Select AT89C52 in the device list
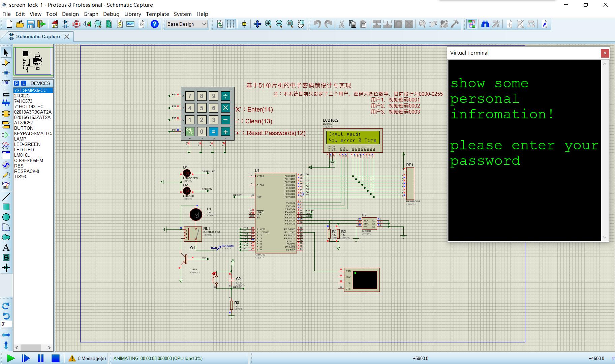Viewport: 615px width, 364px height. point(33,123)
